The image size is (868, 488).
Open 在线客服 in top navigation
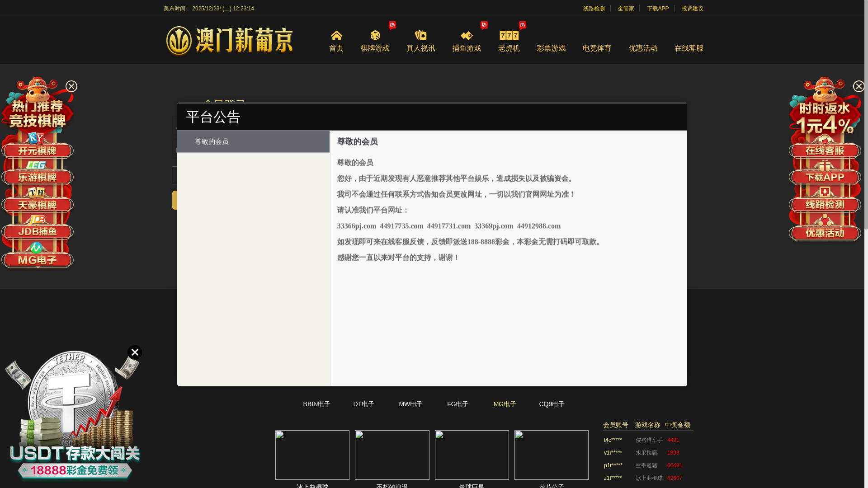(x=689, y=48)
